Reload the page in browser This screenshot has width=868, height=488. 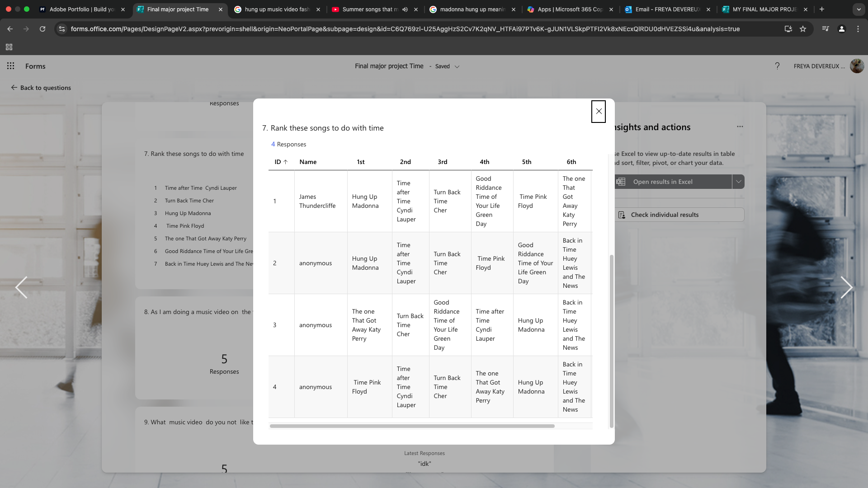[x=42, y=29]
